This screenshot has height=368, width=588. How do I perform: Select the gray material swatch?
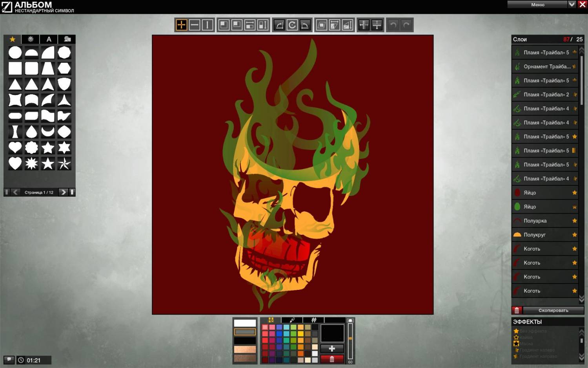pyautogui.click(x=245, y=332)
